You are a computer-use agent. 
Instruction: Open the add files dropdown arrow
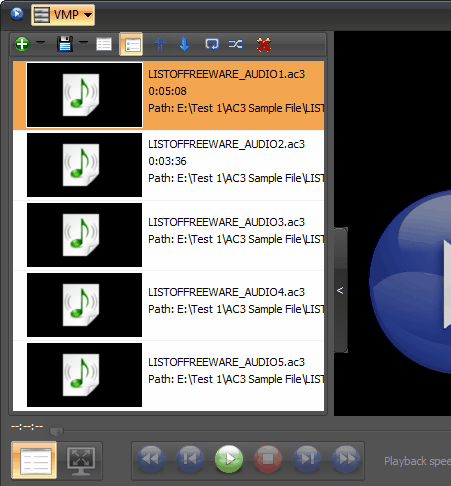pos(40,42)
